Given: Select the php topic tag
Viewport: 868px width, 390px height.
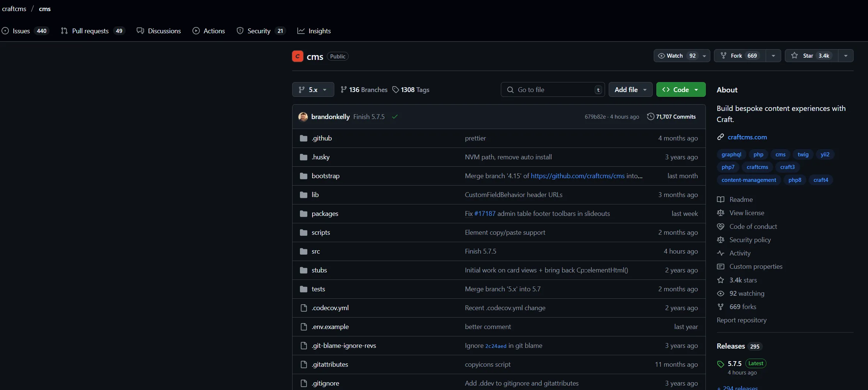Looking at the screenshot, I should pyautogui.click(x=758, y=155).
